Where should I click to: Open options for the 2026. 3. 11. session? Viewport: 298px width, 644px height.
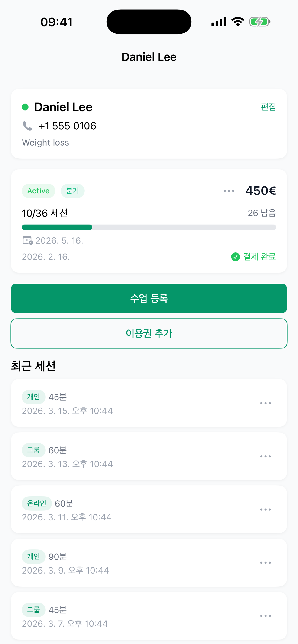(x=265, y=510)
